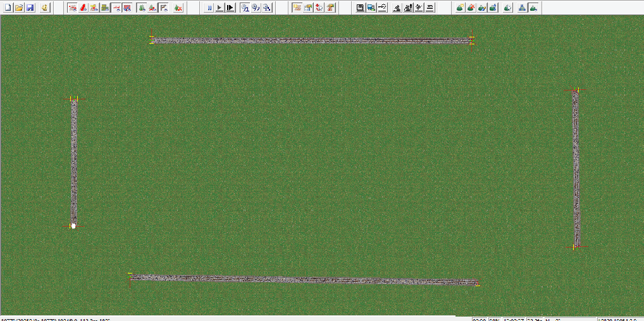
Task: Save the layout with the floppy disk icon
Action: point(30,8)
